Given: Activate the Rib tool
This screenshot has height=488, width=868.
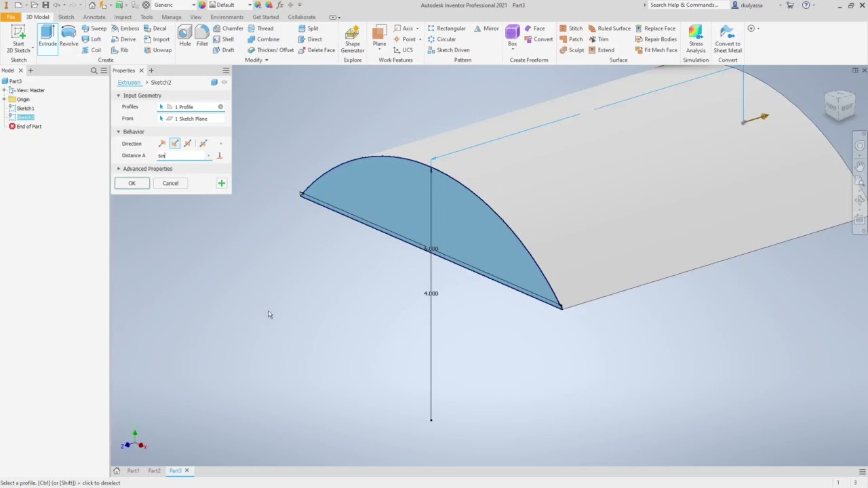Looking at the screenshot, I should (x=119, y=50).
